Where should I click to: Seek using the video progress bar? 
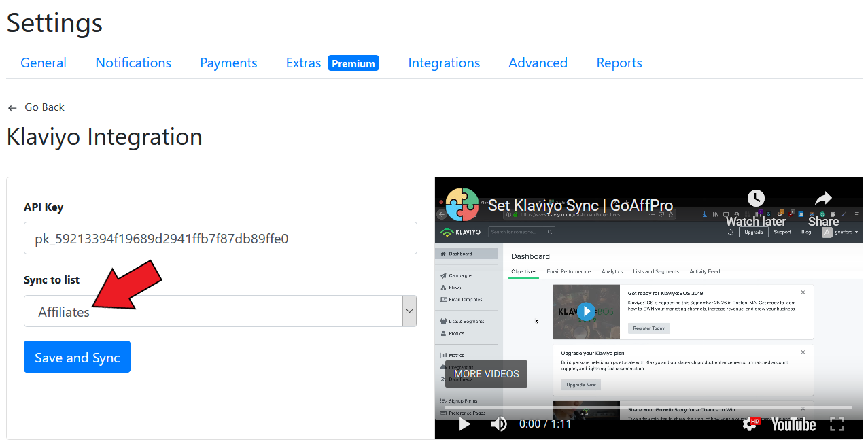[x=648, y=407]
